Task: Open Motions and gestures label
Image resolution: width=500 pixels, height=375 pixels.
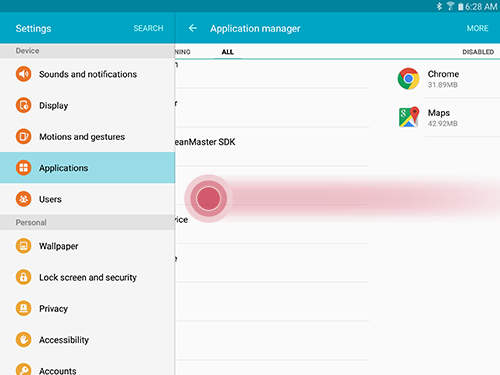Action: point(82,137)
